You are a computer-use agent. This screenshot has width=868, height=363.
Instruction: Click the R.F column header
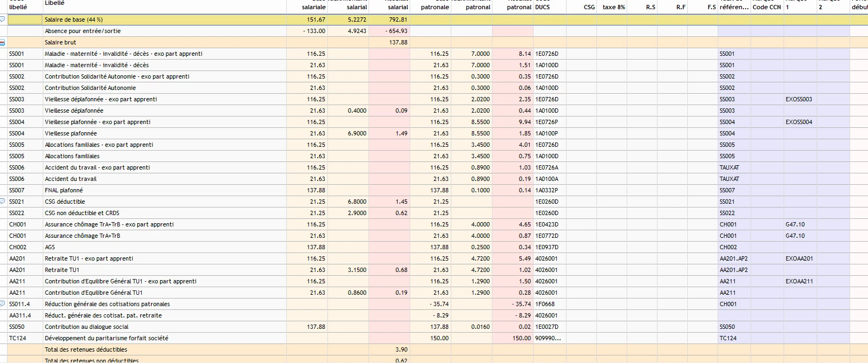point(681,7)
